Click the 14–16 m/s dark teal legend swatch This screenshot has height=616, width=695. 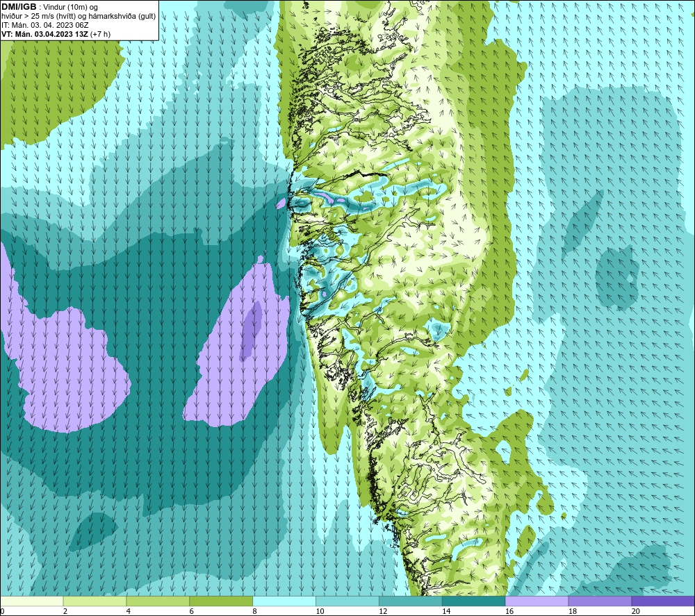pyautogui.click(x=474, y=601)
